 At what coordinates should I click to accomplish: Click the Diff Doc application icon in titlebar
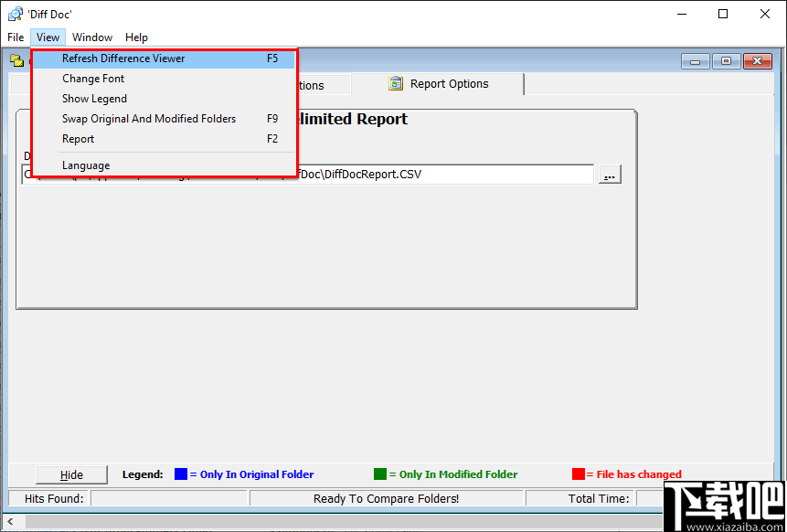click(14, 14)
